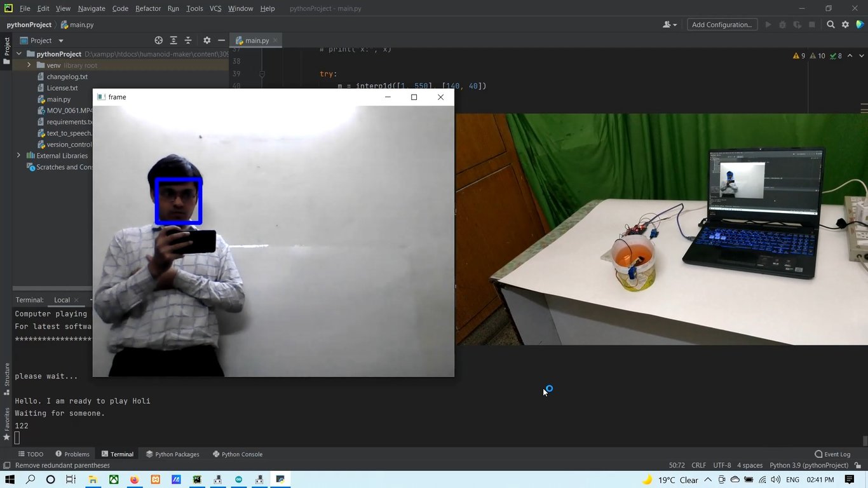
Task: Change UTF-8 file encoding in status bar
Action: [x=722, y=465]
